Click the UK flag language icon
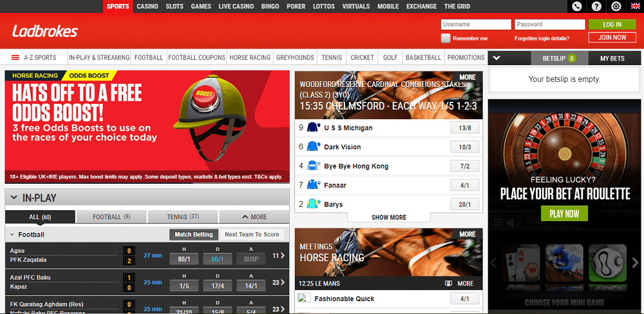This screenshot has width=644, height=314. coord(636,6)
